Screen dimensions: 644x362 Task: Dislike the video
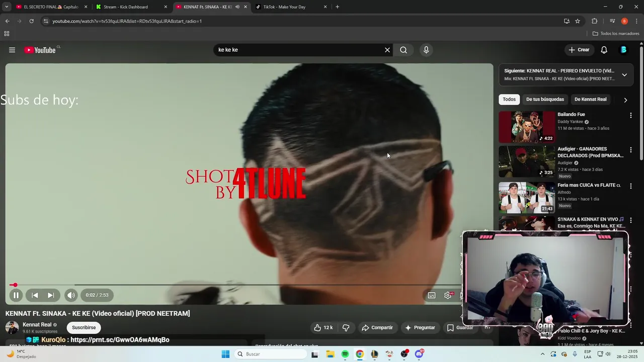pyautogui.click(x=346, y=327)
